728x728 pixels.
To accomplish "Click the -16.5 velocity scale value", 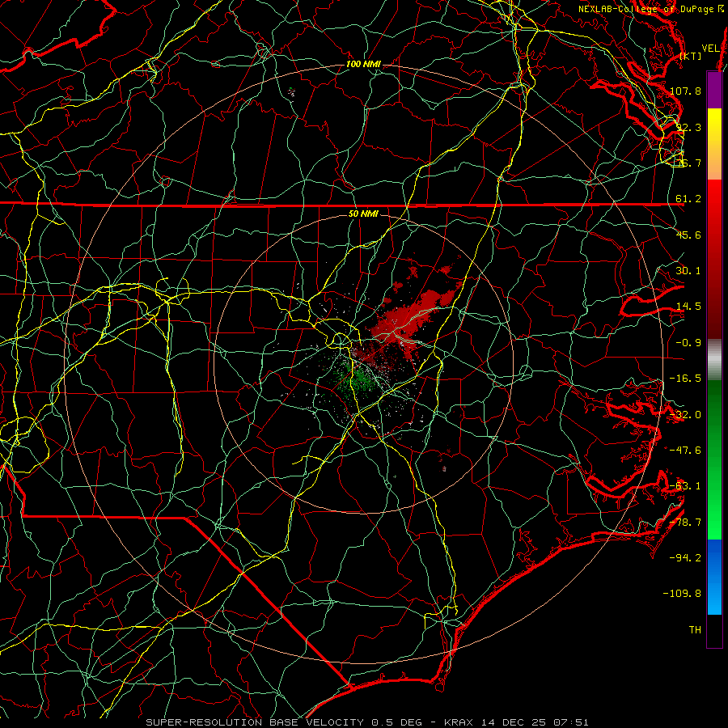I will click(685, 379).
